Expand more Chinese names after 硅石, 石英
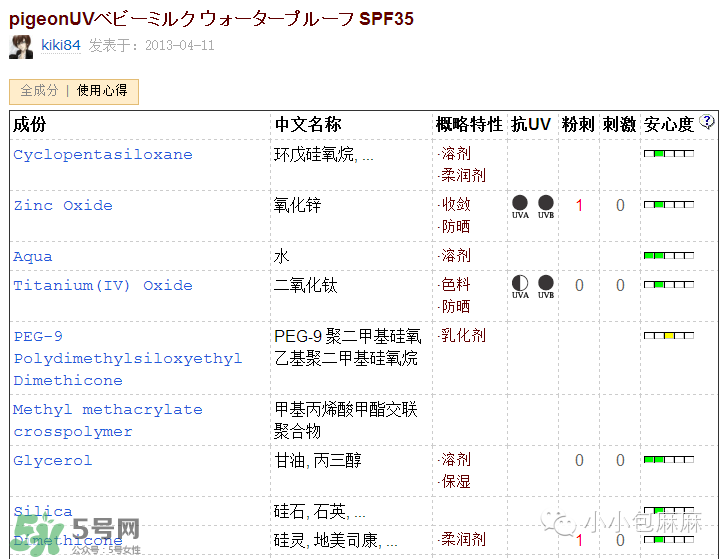Viewport: 725px width, 559px height. click(x=359, y=512)
